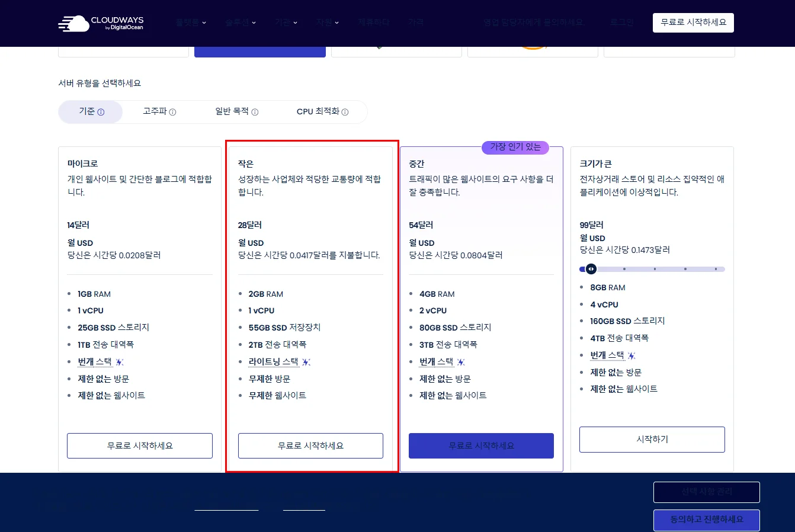This screenshot has width=795, height=532.
Task: Open 번개 스택 link in 마이크로 card
Action: pos(95,362)
